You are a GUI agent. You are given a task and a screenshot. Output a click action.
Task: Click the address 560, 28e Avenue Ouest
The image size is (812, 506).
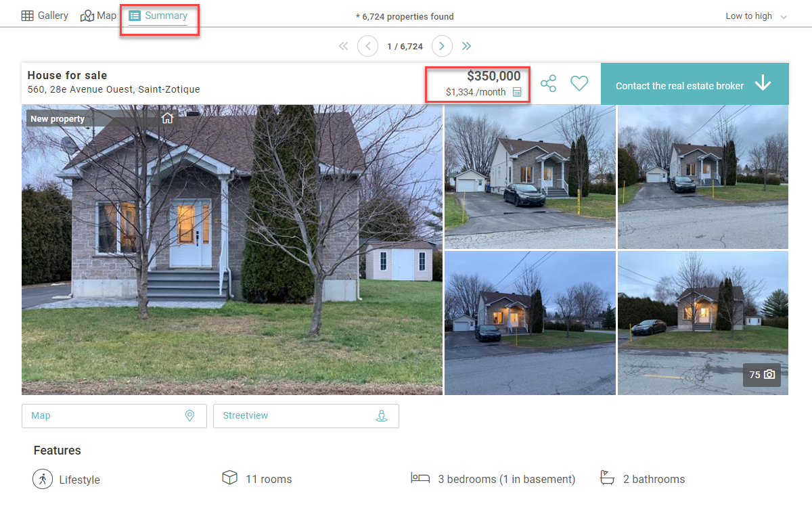[114, 89]
